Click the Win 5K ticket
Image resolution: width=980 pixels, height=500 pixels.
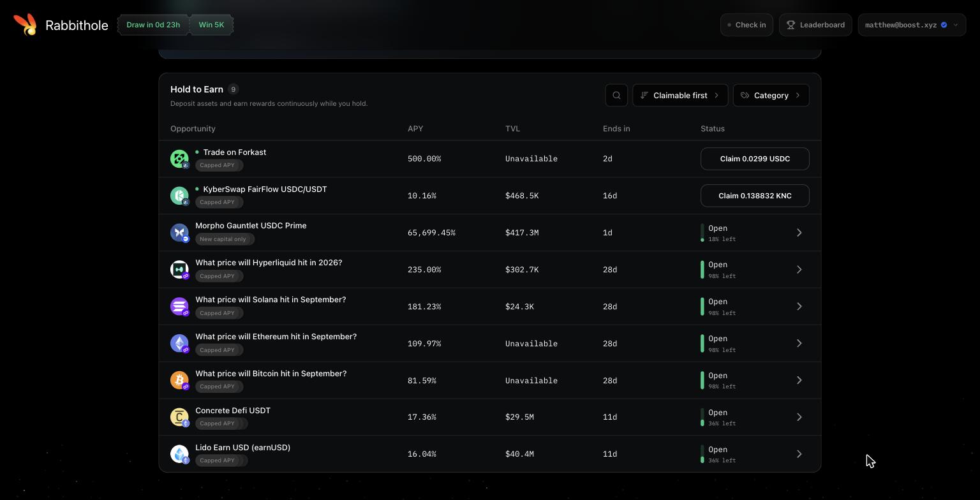(x=211, y=25)
